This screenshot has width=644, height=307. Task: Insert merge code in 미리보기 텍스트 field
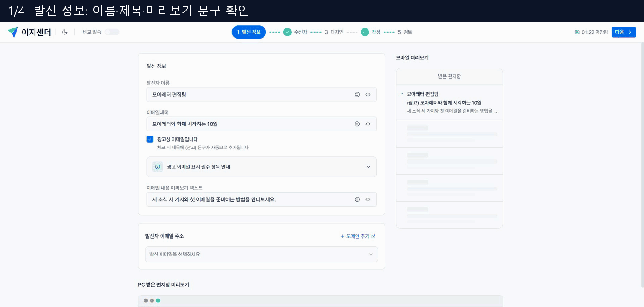point(368,199)
